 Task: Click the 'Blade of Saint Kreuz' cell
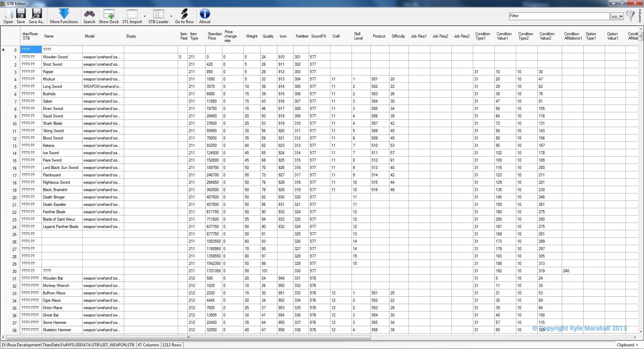coord(62,219)
